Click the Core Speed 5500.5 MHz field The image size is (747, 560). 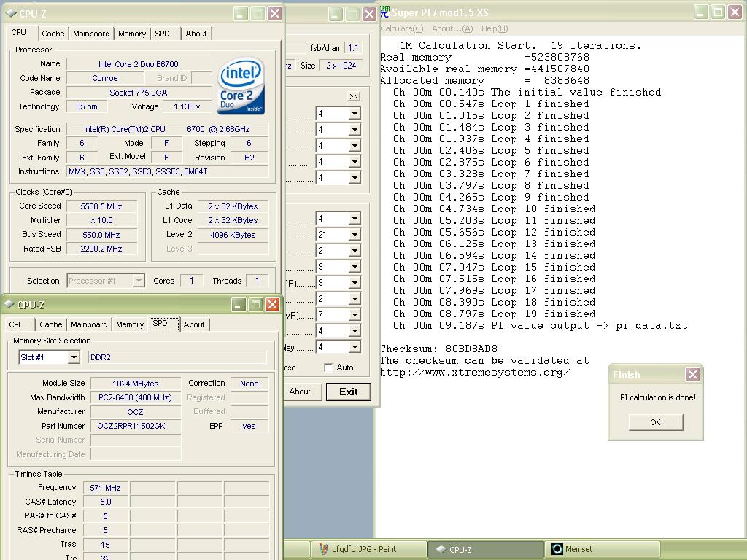[101, 206]
